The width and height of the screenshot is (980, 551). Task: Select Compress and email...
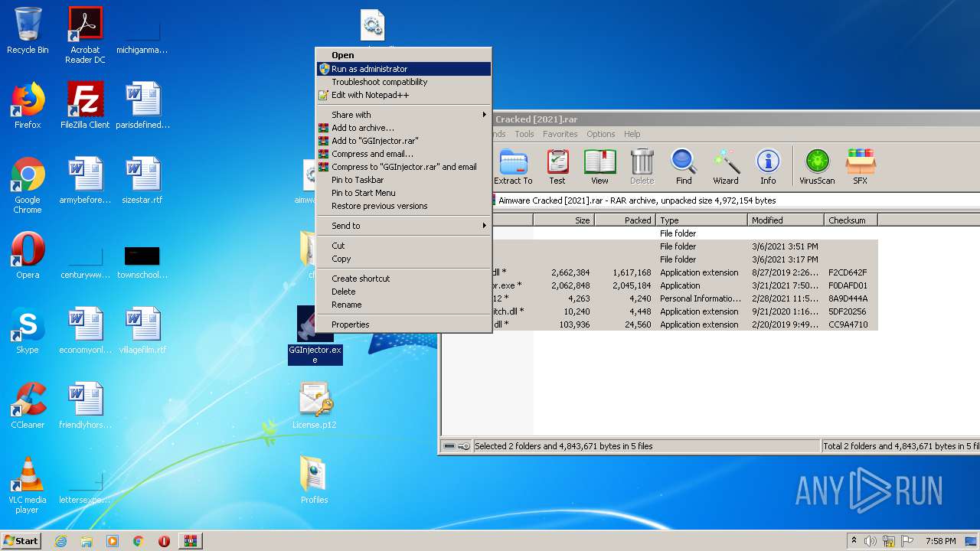point(403,154)
